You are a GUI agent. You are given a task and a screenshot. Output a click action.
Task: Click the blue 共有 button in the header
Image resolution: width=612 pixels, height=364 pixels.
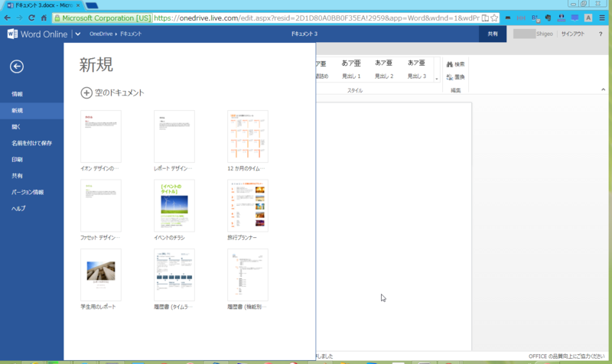pos(493,34)
